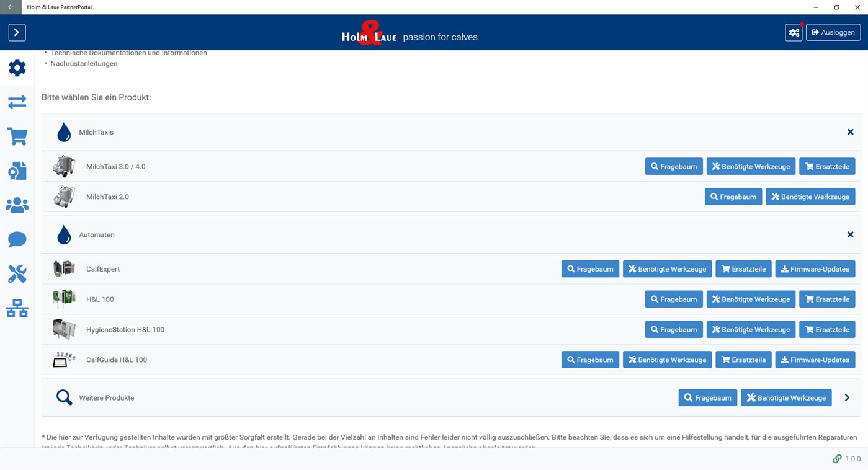Expand Weitere Produkte via its right chevron
Image resolution: width=868 pixels, height=470 pixels.
click(846, 397)
